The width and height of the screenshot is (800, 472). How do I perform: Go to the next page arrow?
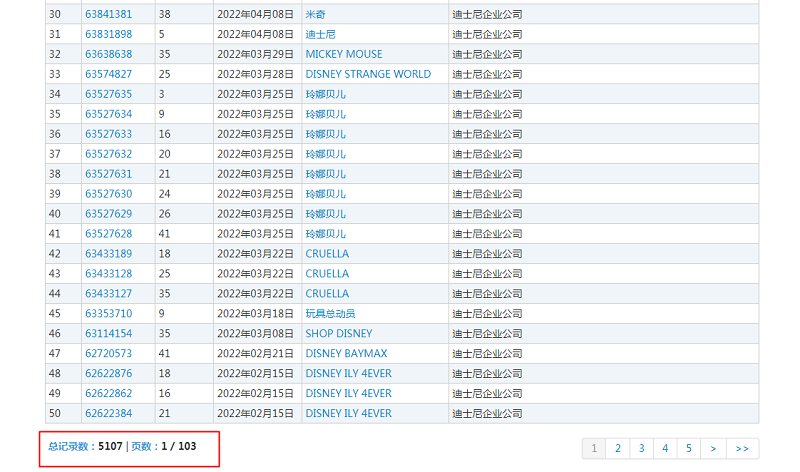[713, 449]
